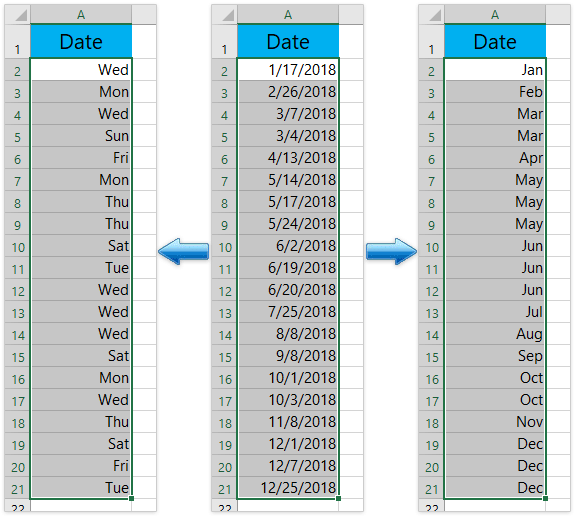Select column A header in left sheet

81,15
